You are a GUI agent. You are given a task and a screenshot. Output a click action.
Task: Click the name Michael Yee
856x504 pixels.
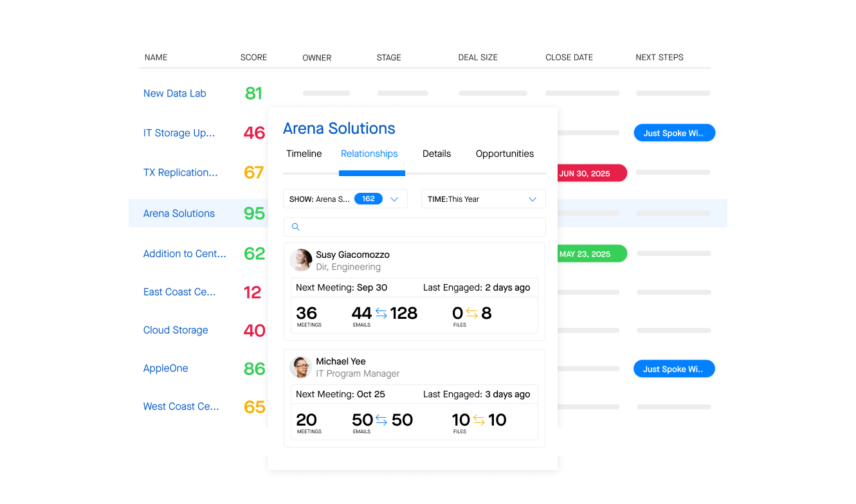(341, 361)
